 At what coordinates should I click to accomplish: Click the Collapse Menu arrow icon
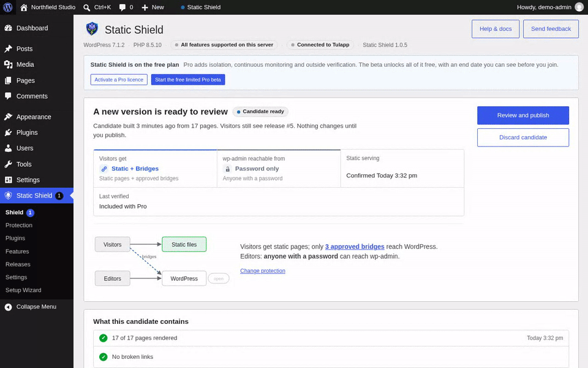pos(8,307)
